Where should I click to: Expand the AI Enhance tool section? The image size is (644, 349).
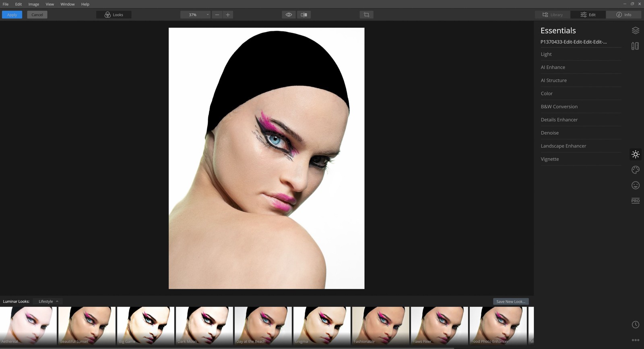[553, 67]
